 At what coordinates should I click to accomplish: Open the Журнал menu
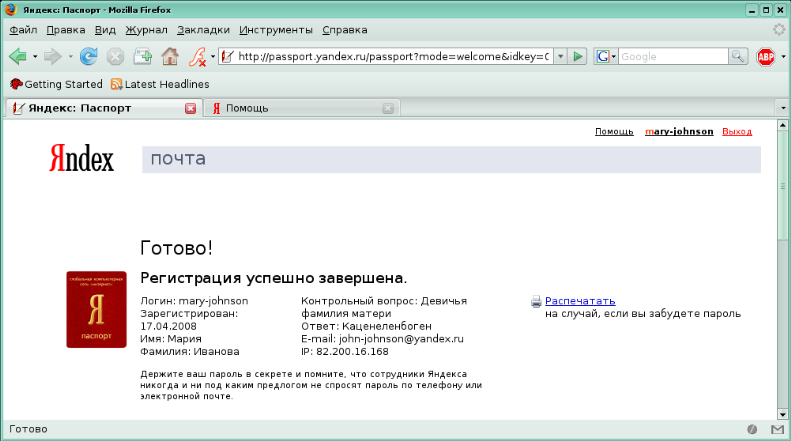(146, 30)
